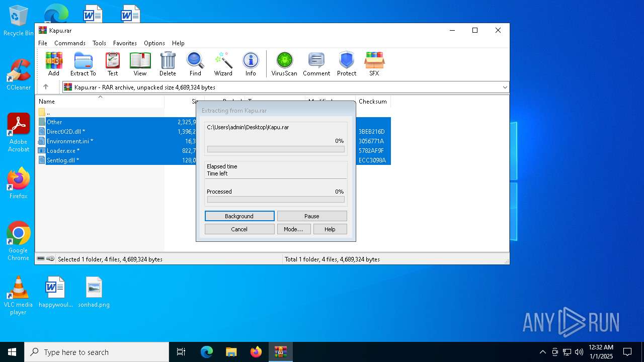The image size is (644, 362).
Task: Click the drive icon in status bar
Action: (x=41, y=259)
